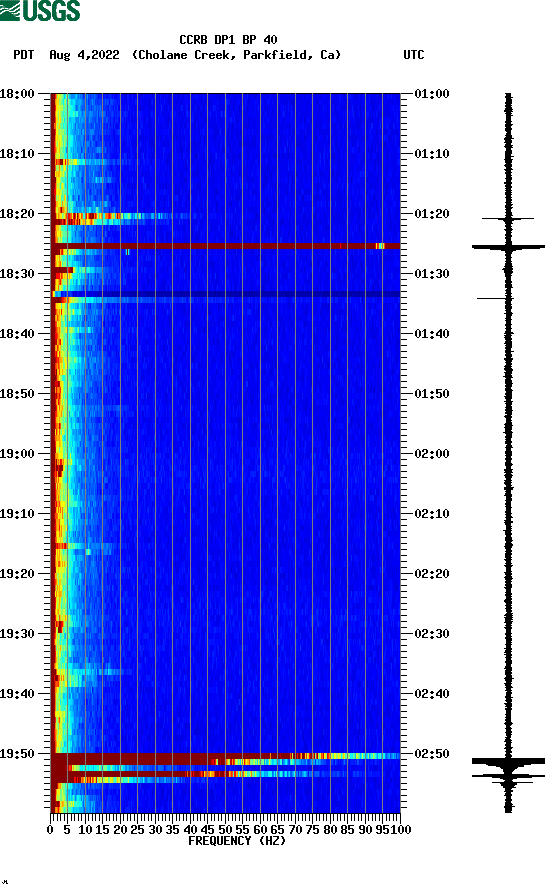Screen dimensions: 552x893
Task: Click the '25' frequency axis tick label
Action: pos(137,830)
